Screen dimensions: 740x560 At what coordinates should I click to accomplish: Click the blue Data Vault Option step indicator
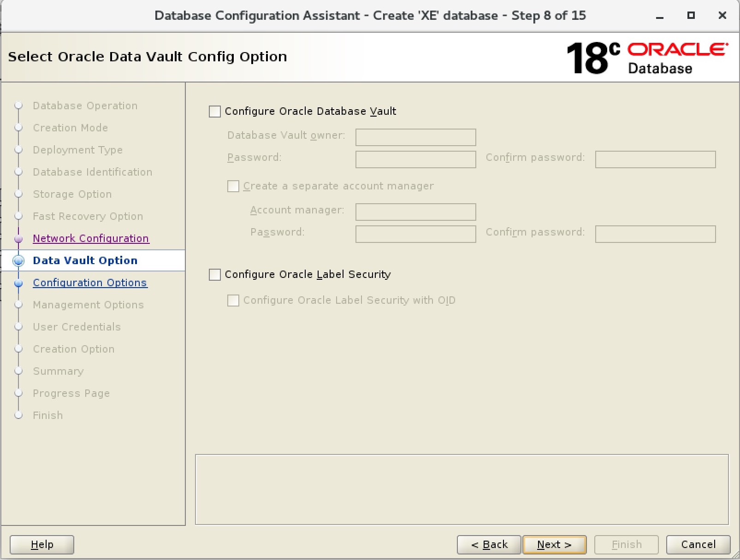(x=18, y=261)
